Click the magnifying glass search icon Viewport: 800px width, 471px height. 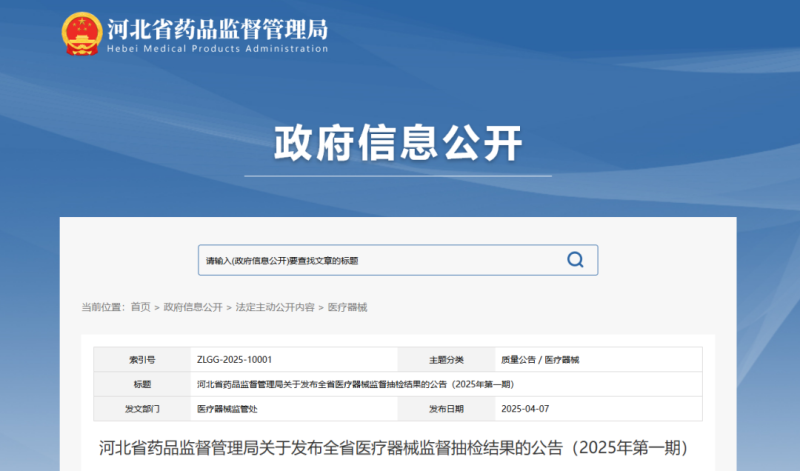(x=575, y=260)
